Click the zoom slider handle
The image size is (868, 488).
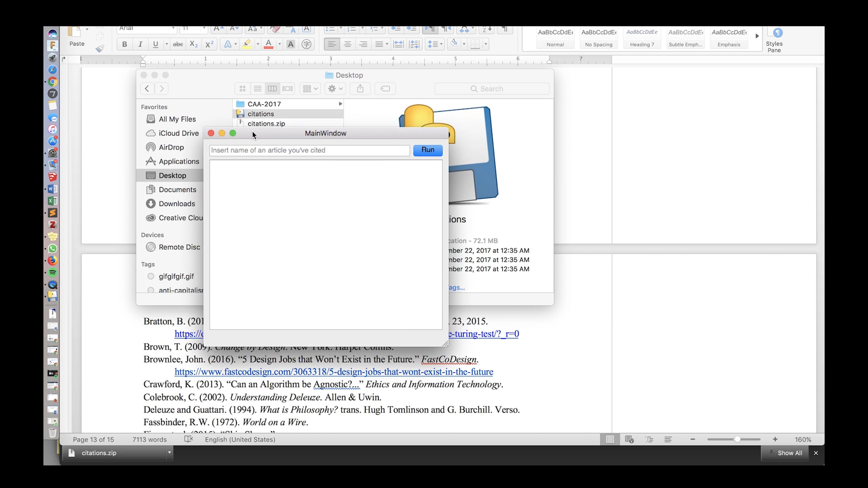coord(737,439)
